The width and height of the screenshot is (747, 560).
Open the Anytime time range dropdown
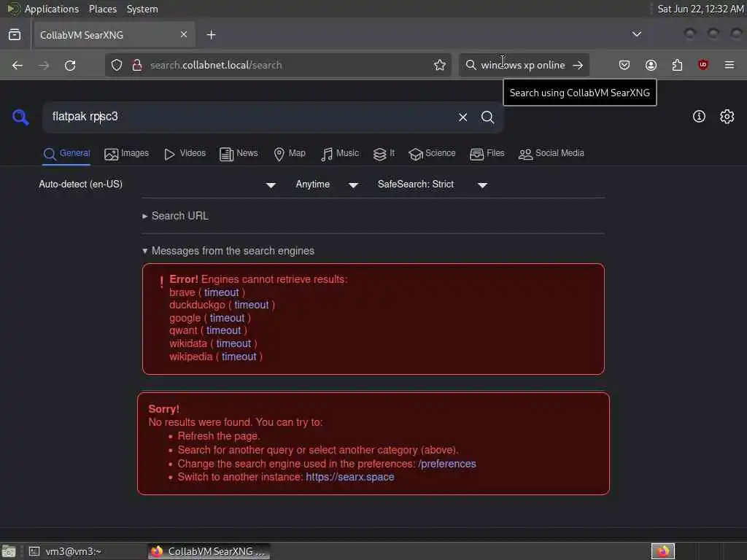pos(327,184)
